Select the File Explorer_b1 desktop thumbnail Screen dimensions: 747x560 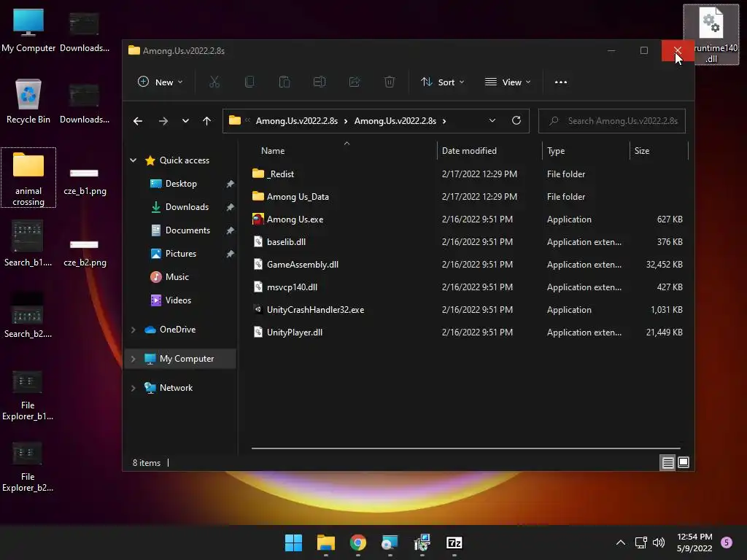coord(28,396)
